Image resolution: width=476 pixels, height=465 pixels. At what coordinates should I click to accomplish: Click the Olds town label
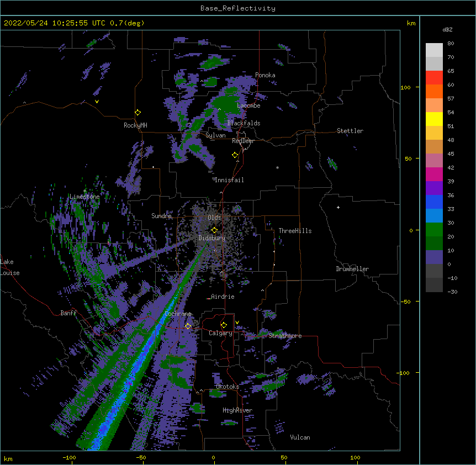tap(214, 218)
